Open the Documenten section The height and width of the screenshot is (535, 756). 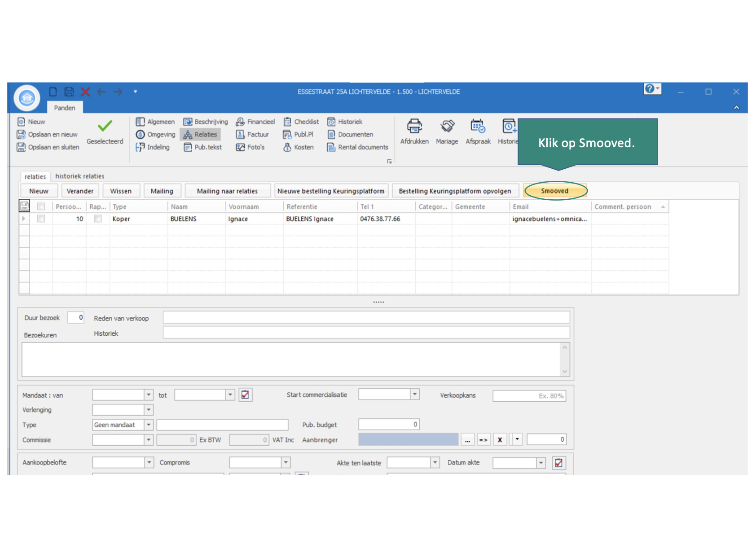350,134
